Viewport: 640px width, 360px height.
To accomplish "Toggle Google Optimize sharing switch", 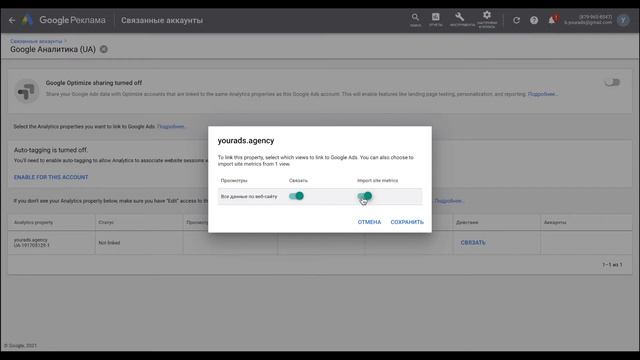I will pyautogui.click(x=612, y=82).
